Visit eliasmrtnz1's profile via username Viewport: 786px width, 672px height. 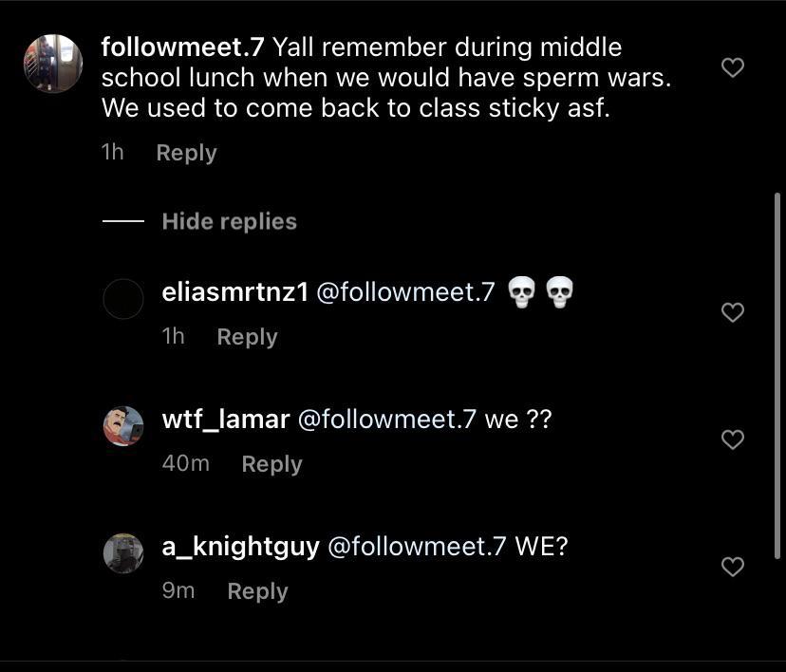[234, 292]
